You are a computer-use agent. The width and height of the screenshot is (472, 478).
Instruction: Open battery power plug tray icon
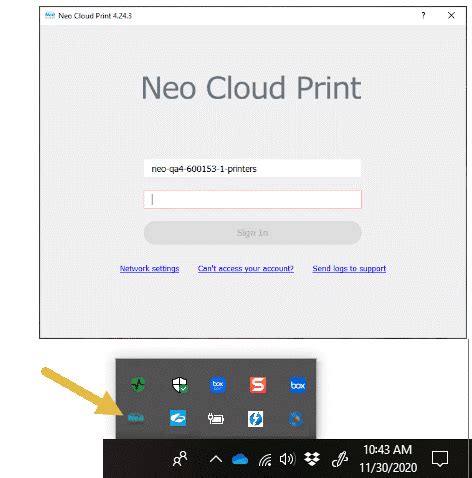coord(216,419)
